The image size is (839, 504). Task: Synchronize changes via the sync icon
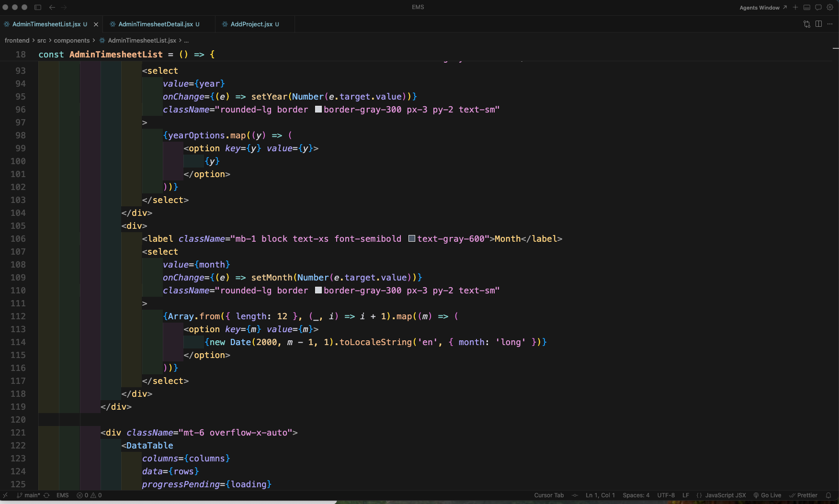tap(46, 495)
